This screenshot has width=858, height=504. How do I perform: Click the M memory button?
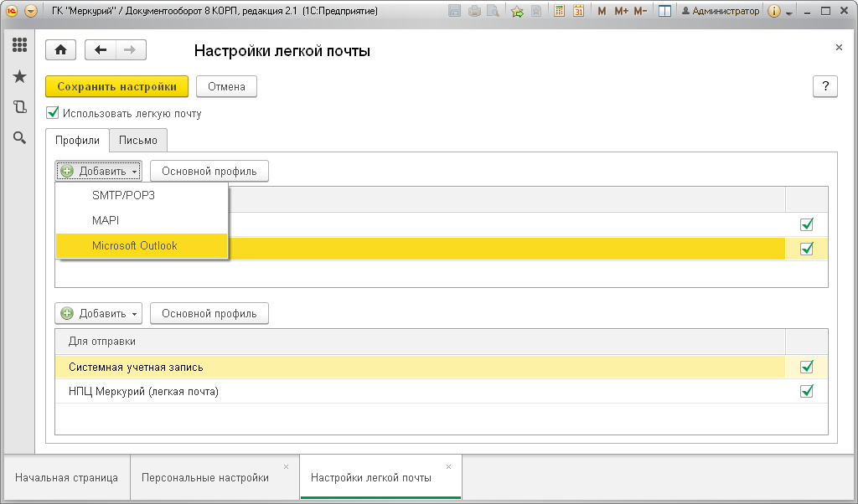point(602,10)
